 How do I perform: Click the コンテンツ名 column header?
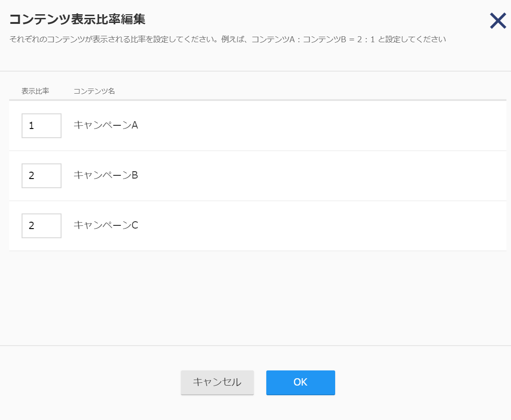[x=94, y=91]
